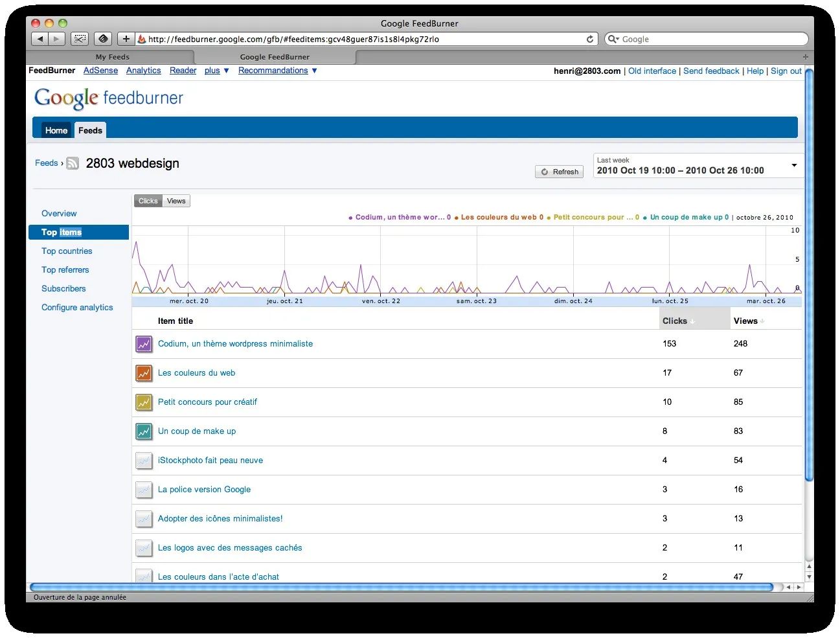Click the reload icon in address bar

(590, 39)
